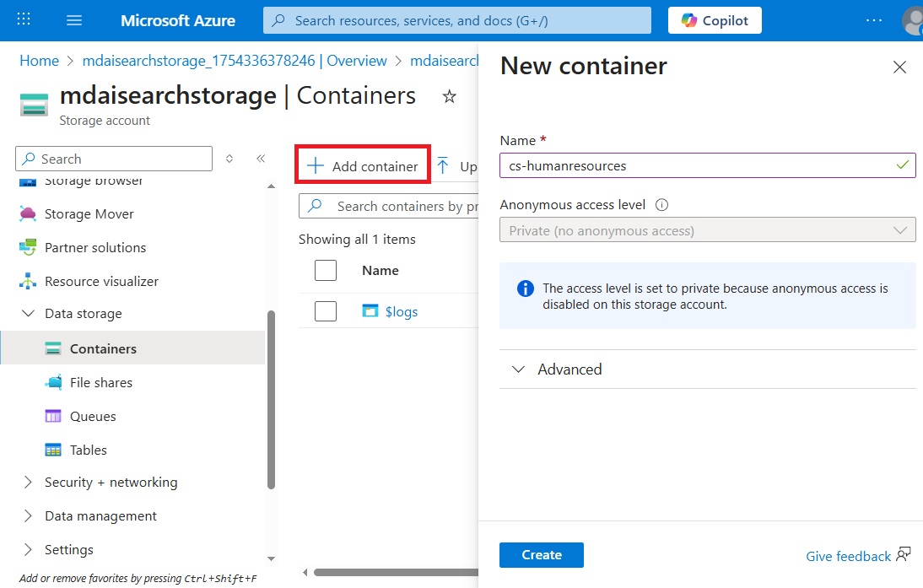Open the Azure app launcher grid
Image resolution: width=923 pixels, height=588 pixels.
23,19
